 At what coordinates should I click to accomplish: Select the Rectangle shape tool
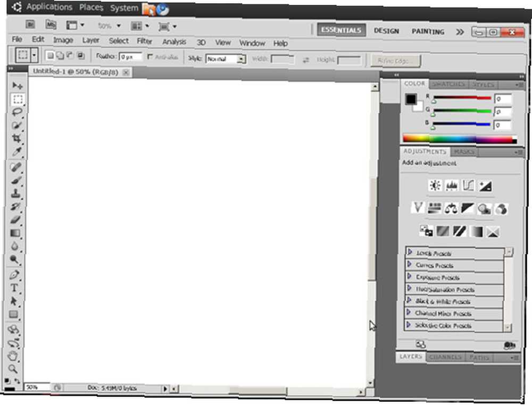(x=14, y=314)
